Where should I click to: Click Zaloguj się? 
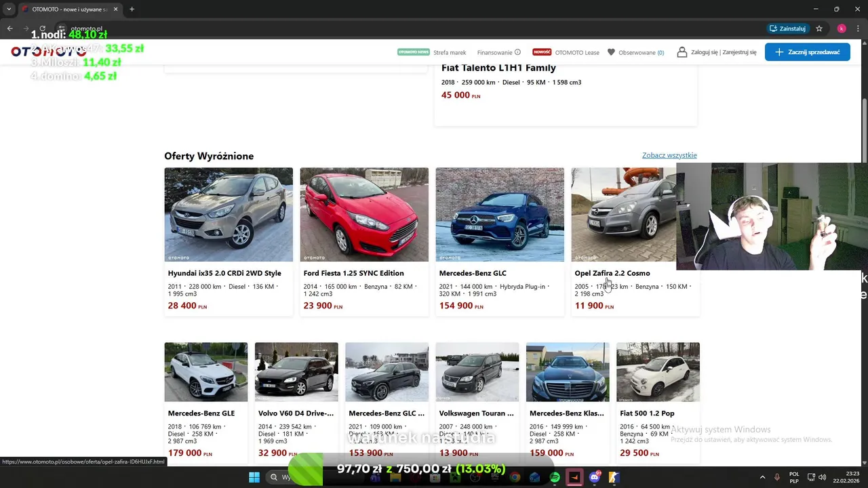[x=705, y=52]
